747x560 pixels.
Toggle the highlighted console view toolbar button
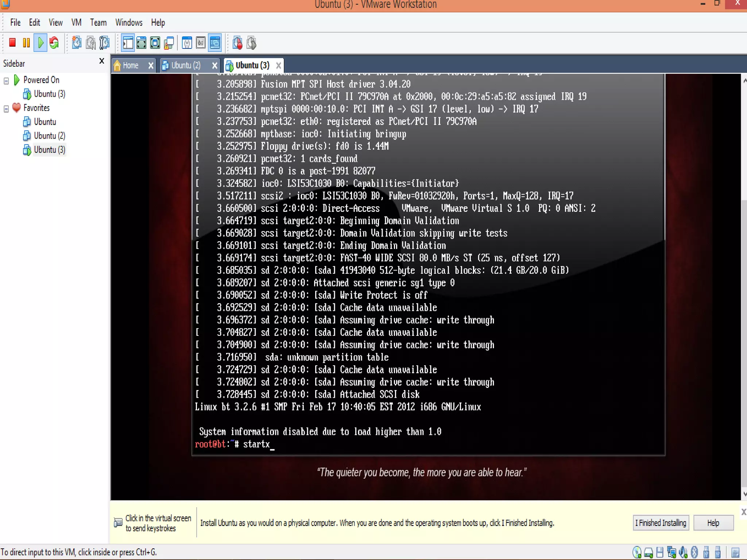coord(215,43)
